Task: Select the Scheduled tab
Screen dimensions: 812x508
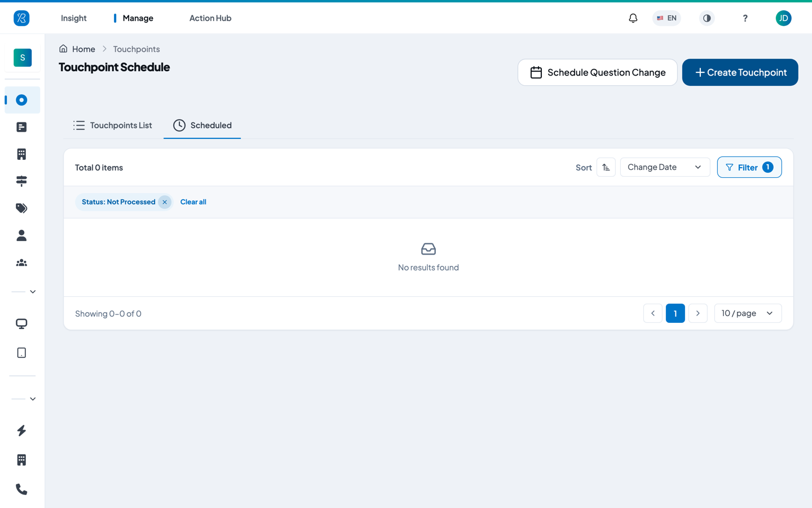Action: point(202,125)
